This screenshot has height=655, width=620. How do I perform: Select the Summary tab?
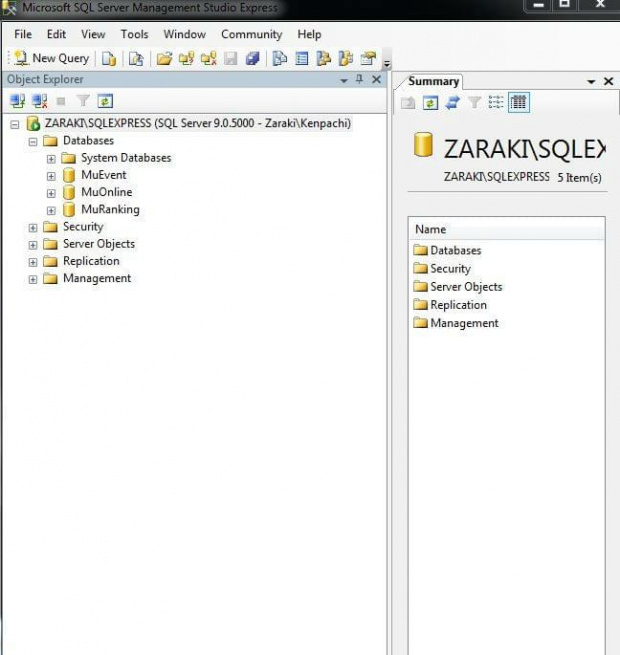[x=433, y=81]
